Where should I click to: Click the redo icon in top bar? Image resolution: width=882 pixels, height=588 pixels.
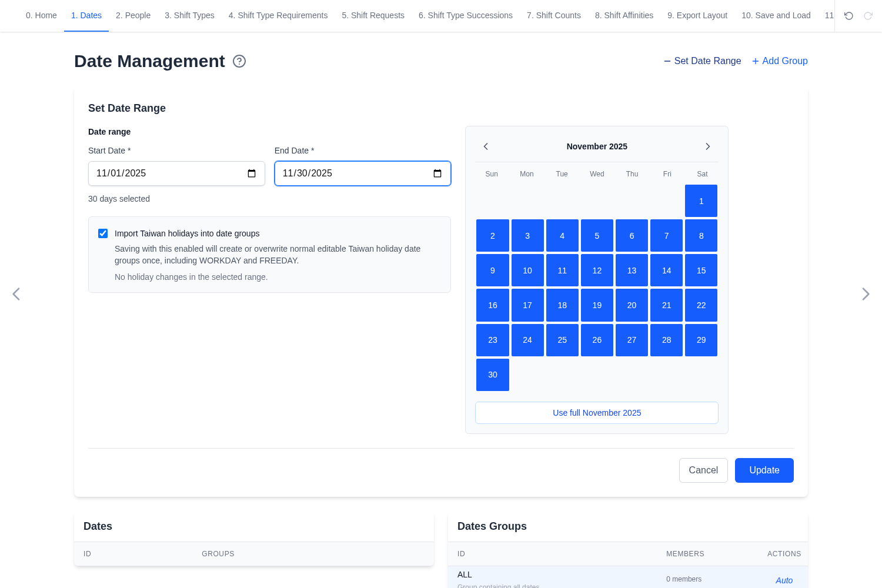coord(868,16)
